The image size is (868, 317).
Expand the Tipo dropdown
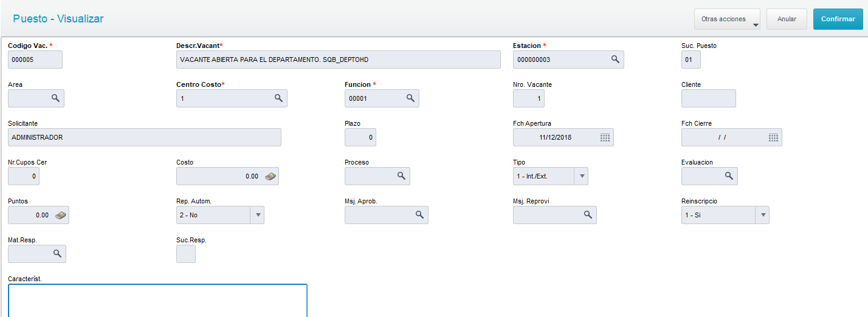coord(582,176)
